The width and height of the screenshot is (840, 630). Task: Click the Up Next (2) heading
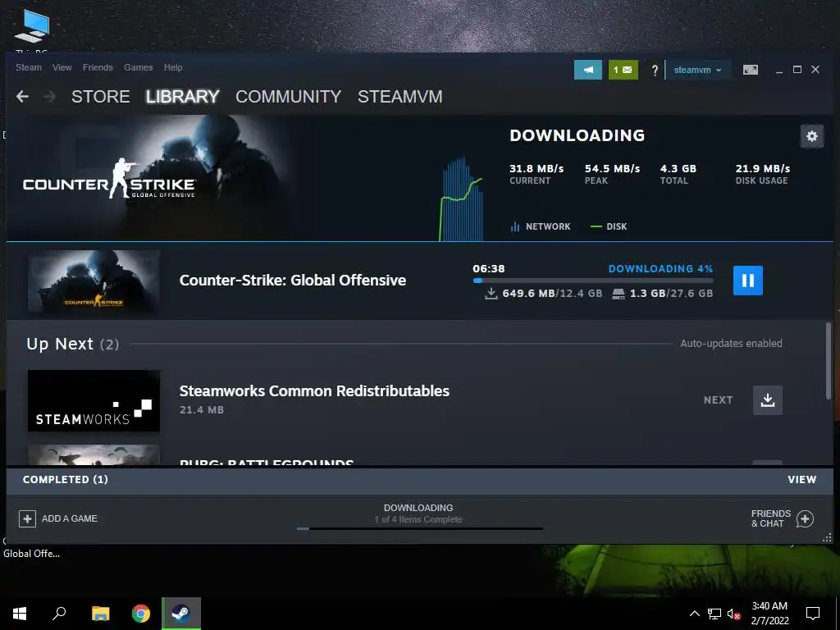[x=73, y=344]
